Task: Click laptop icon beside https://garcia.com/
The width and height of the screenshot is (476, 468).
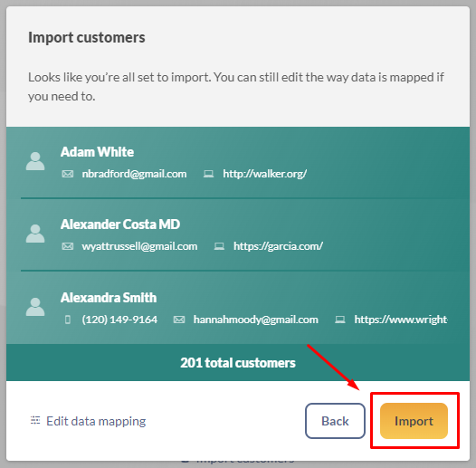Action: click(219, 246)
